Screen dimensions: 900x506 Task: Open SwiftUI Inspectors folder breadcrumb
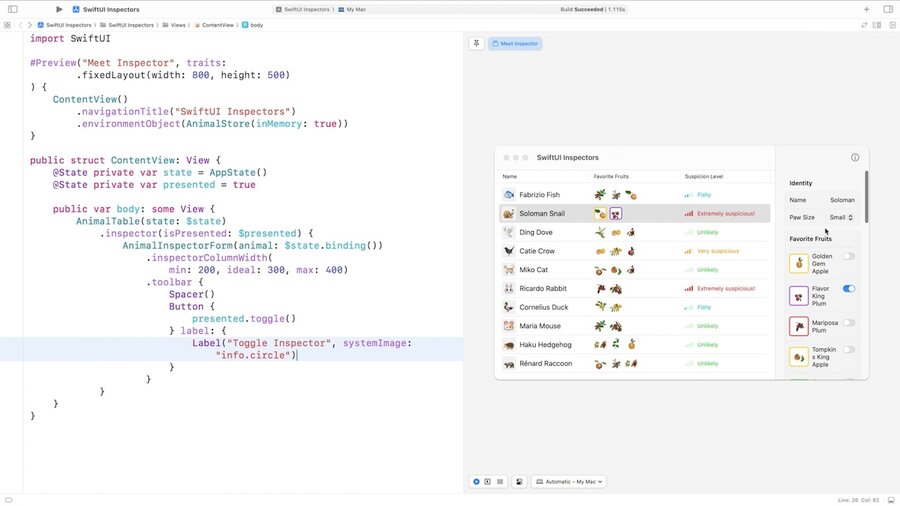tap(127, 25)
